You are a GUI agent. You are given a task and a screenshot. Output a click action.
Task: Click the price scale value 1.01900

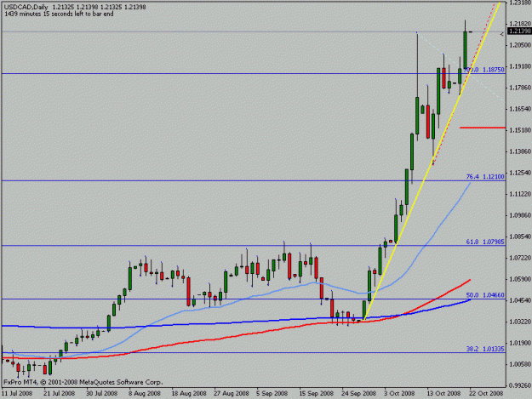coord(520,343)
